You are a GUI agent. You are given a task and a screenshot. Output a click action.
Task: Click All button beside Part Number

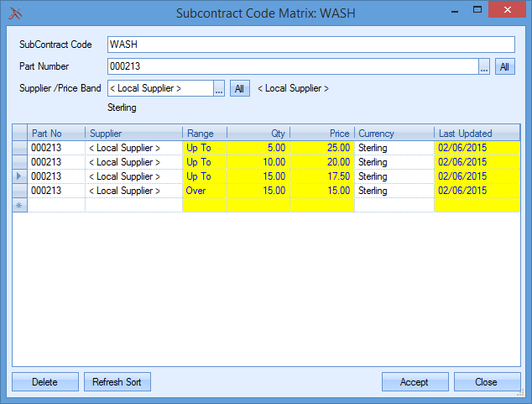pos(504,67)
